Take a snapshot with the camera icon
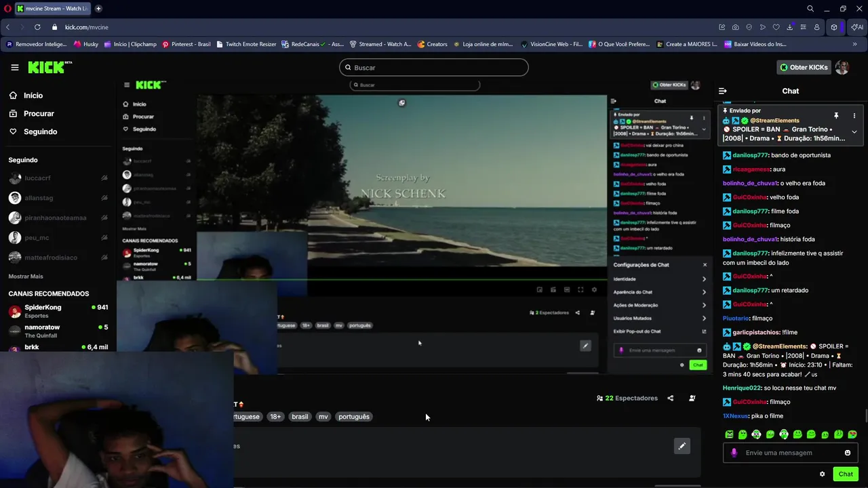 [736, 27]
